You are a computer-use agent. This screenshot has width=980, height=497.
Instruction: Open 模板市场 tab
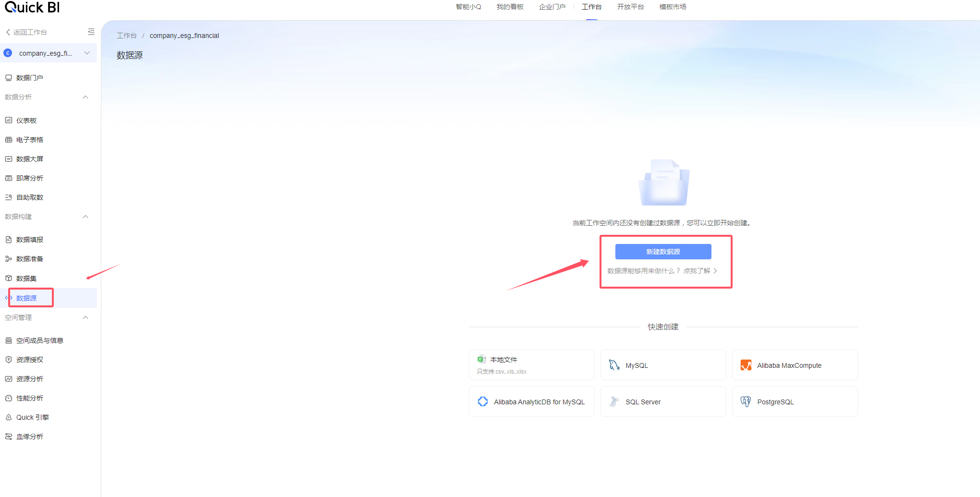(x=673, y=7)
